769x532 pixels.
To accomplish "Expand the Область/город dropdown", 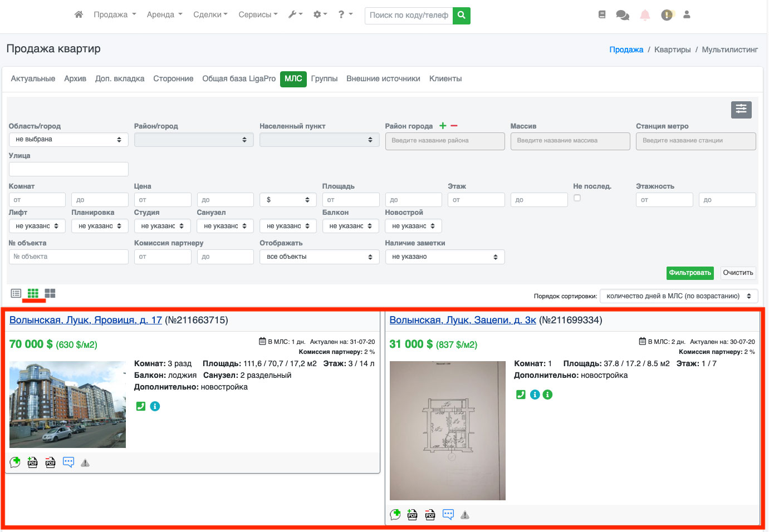I will click(x=68, y=140).
